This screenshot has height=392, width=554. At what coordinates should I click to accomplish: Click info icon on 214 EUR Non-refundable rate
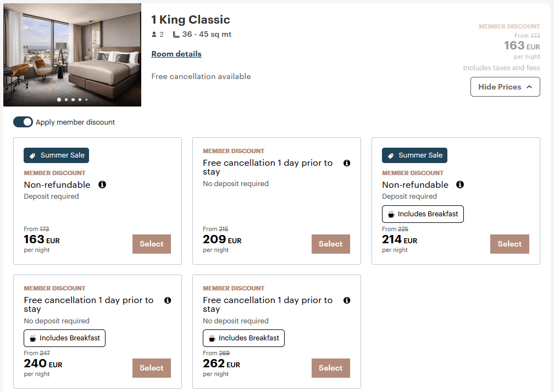(x=460, y=184)
